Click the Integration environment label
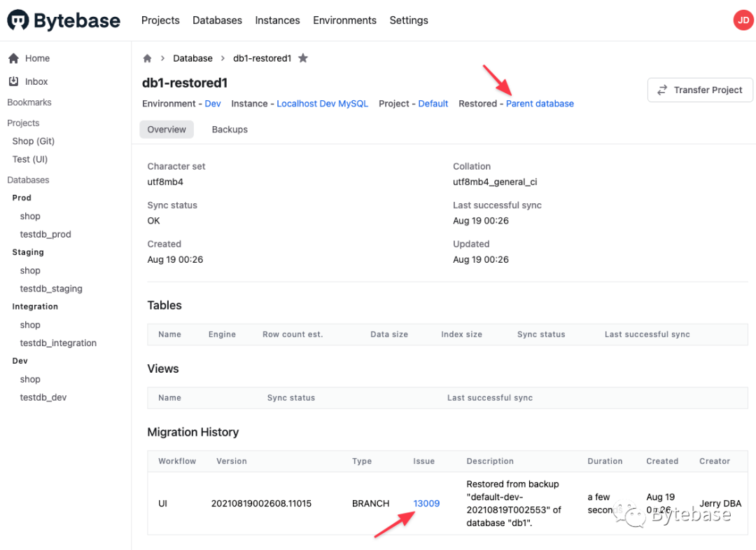Screen dimensions: 756x550 coord(35,306)
